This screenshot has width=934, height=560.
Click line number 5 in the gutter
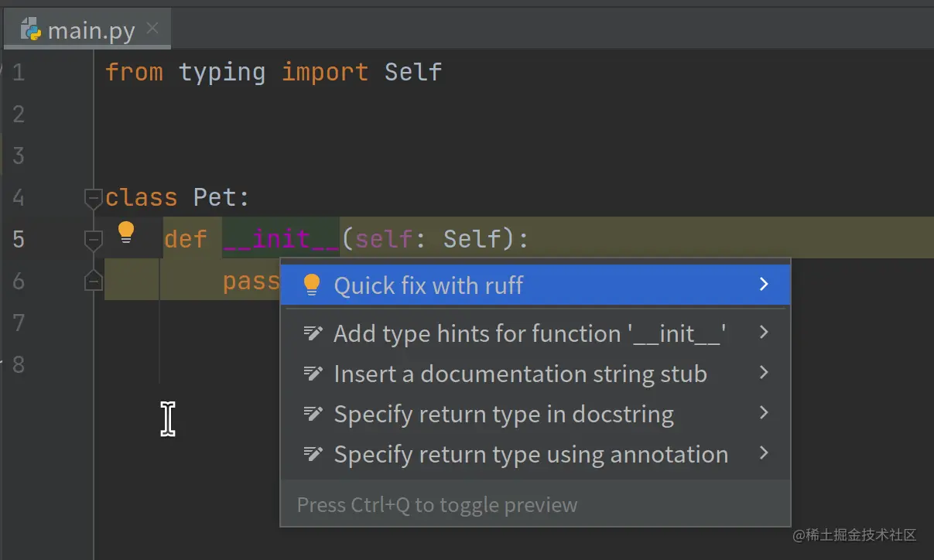(19, 239)
